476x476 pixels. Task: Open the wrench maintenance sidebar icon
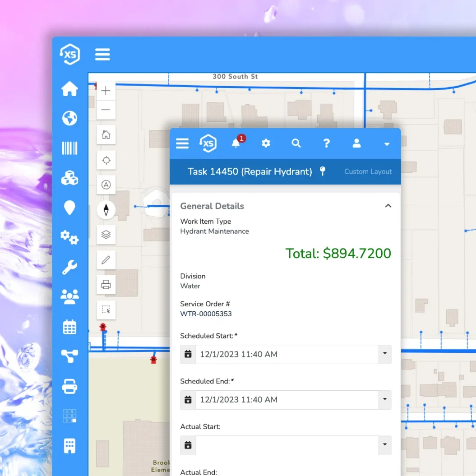pos(69,267)
